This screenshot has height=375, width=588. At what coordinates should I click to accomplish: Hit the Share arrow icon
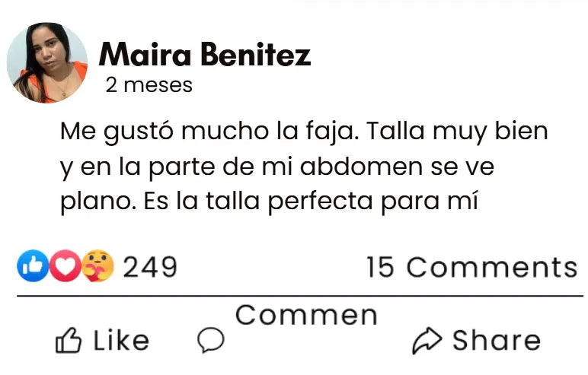427,341
